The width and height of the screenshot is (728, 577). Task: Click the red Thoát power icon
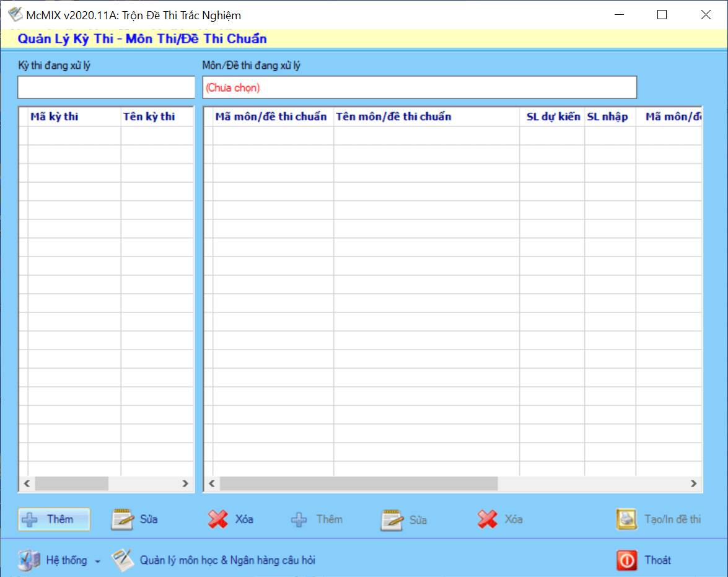[x=626, y=560]
